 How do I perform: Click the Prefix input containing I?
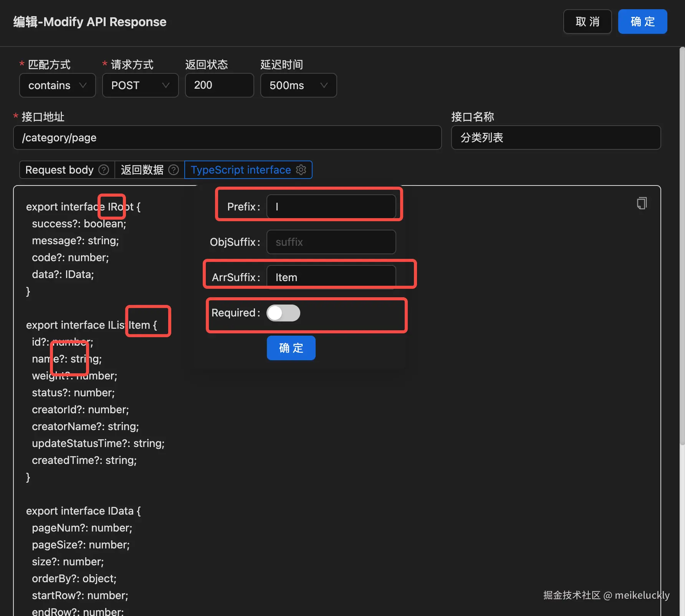[332, 207]
